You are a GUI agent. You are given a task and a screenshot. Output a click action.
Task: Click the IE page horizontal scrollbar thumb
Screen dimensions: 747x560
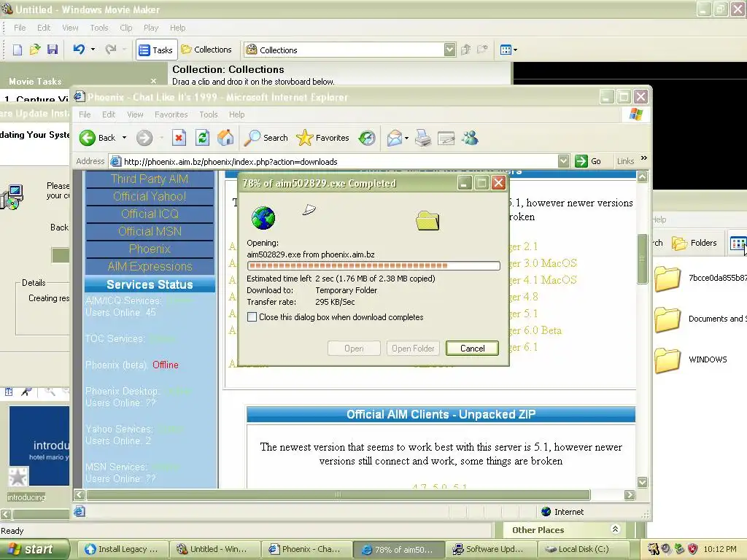click(338, 495)
